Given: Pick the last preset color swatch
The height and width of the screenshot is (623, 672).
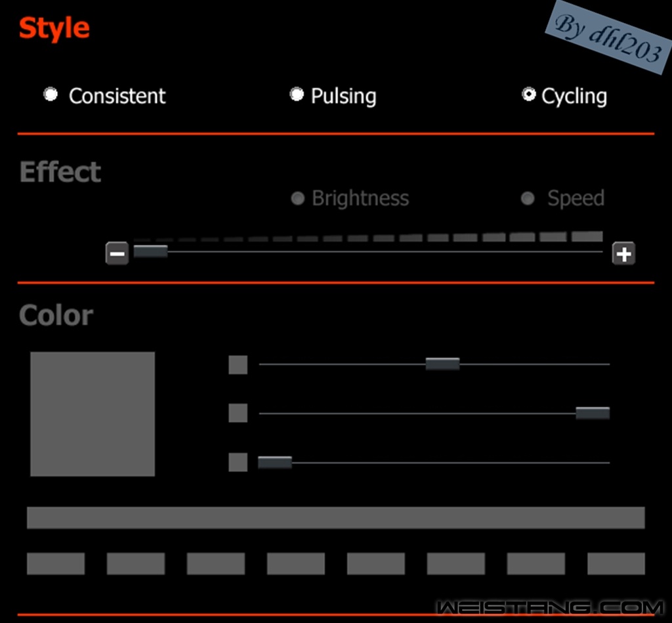Looking at the screenshot, I should pyautogui.click(x=616, y=563).
